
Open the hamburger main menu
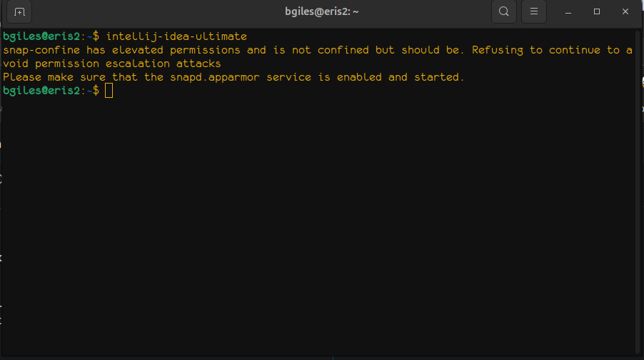click(534, 12)
